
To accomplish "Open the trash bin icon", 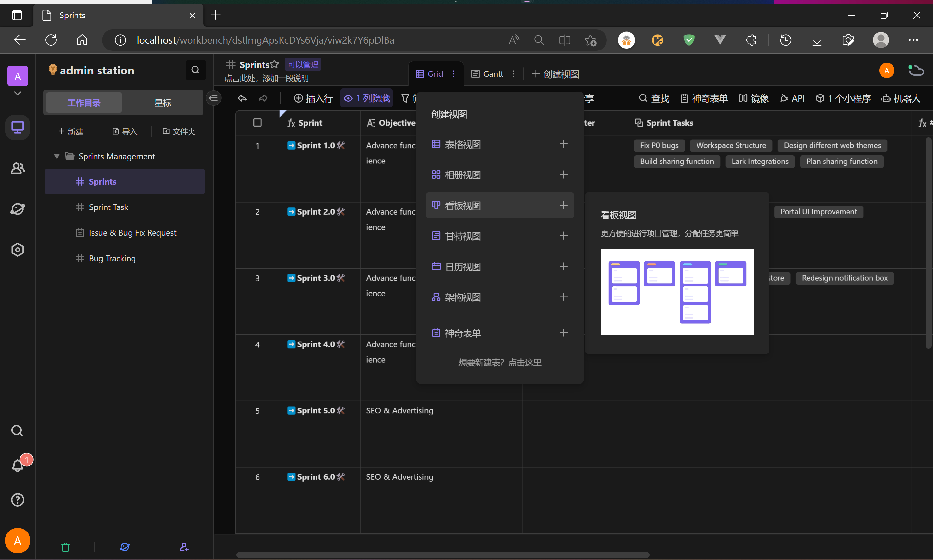I will (65, 547).
